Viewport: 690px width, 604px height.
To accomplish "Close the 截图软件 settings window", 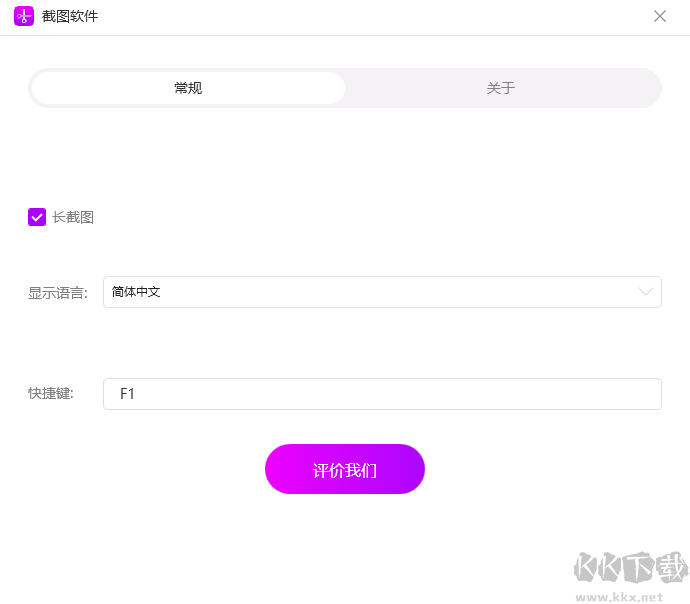I will point(660,16).
